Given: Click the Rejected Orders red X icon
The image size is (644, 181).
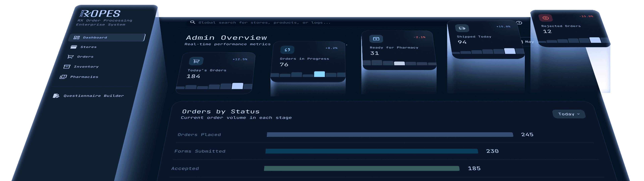Looking at the screenshot, I should [x=546, y=18].
